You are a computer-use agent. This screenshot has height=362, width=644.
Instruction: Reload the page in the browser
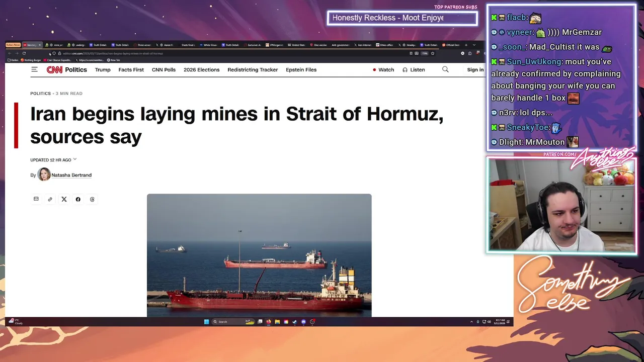pyautogui.click(x=24, y=53)
